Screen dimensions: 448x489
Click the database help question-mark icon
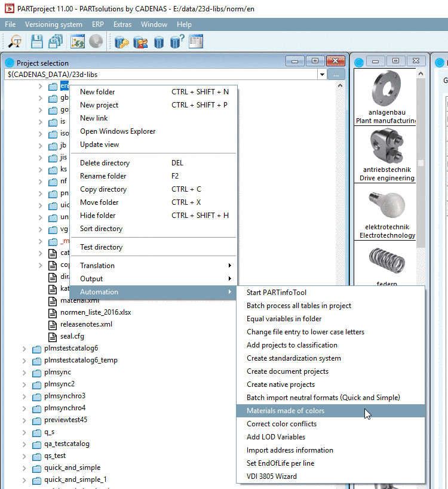[177, 41]
